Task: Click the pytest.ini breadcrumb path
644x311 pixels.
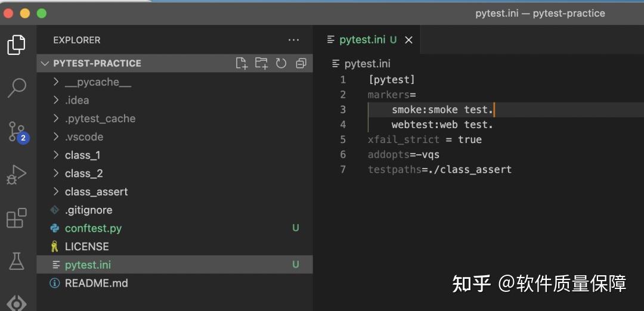Action: (367, 64)
